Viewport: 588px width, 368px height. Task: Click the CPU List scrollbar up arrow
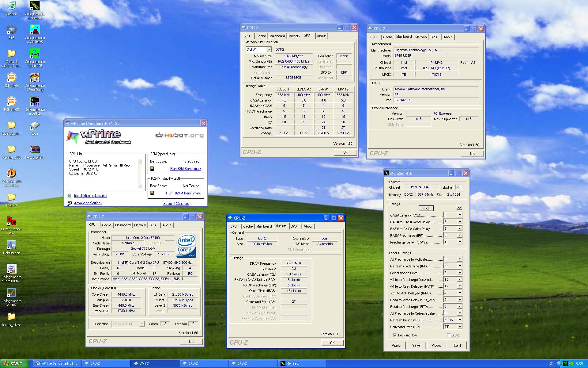coord(141,162)
